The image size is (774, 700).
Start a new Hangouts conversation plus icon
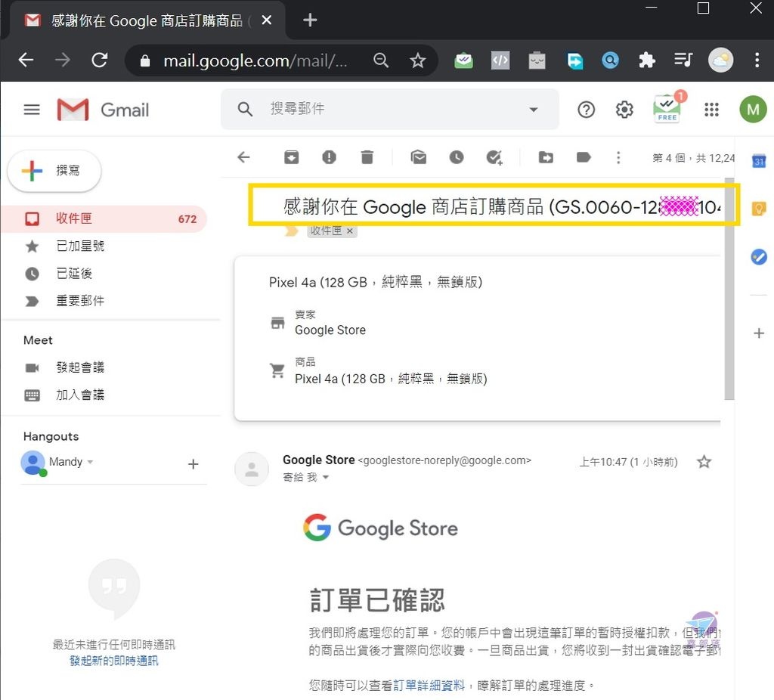[x=193, y=464]
